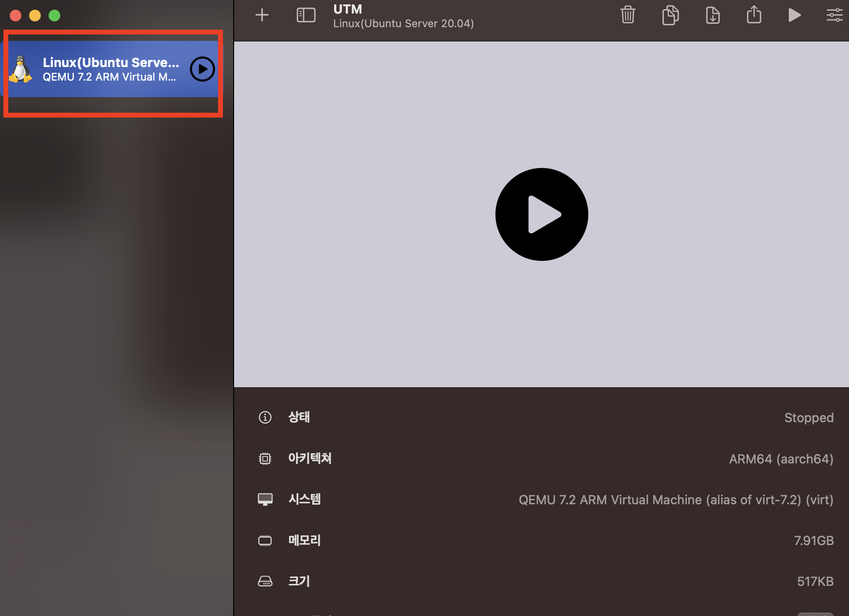
Task: Click the 메모리 label
Action: pos(305,540)
